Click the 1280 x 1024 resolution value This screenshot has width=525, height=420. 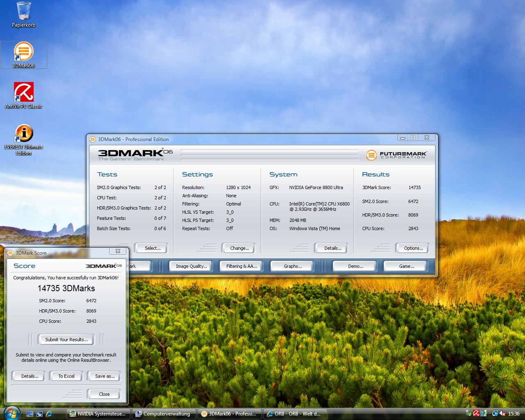pyautogui.click(x=238, y=187)
